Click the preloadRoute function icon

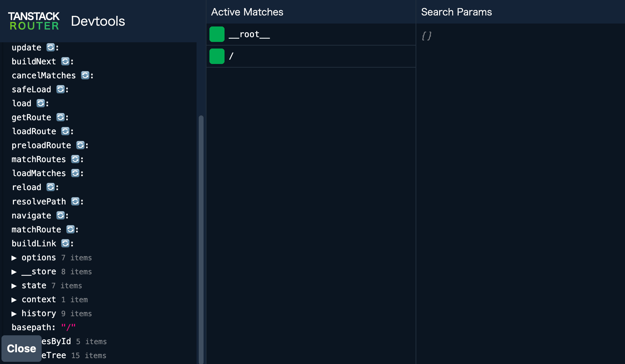click(80, 145)
